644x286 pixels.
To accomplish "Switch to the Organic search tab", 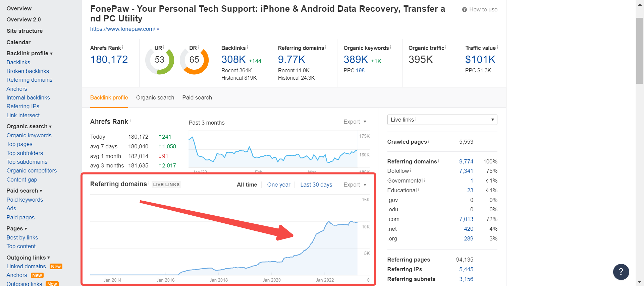I will pos(155,98).
